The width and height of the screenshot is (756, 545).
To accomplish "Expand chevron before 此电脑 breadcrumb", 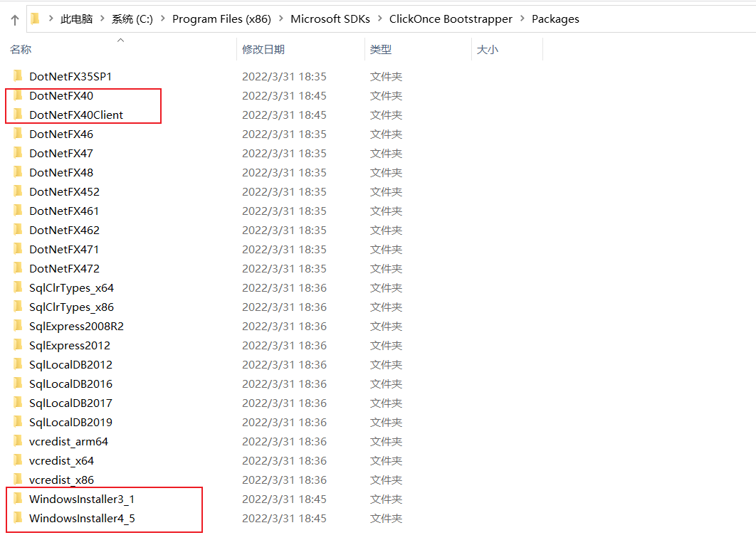I will coord(51,18).
